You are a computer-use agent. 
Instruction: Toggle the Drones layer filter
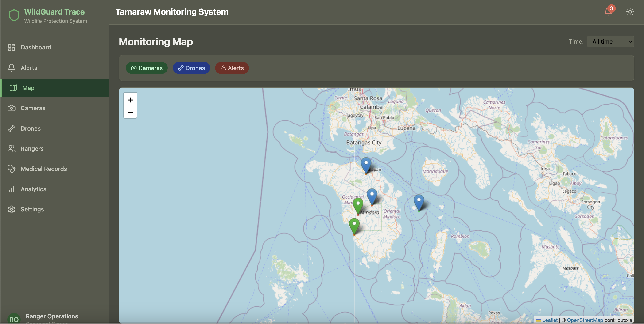pos(191,68)
